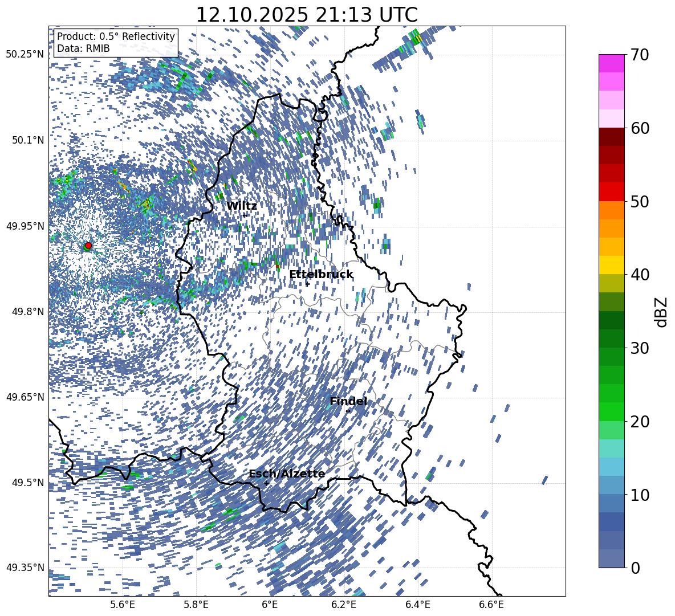Click the red radar site marker

pos(88,246)
